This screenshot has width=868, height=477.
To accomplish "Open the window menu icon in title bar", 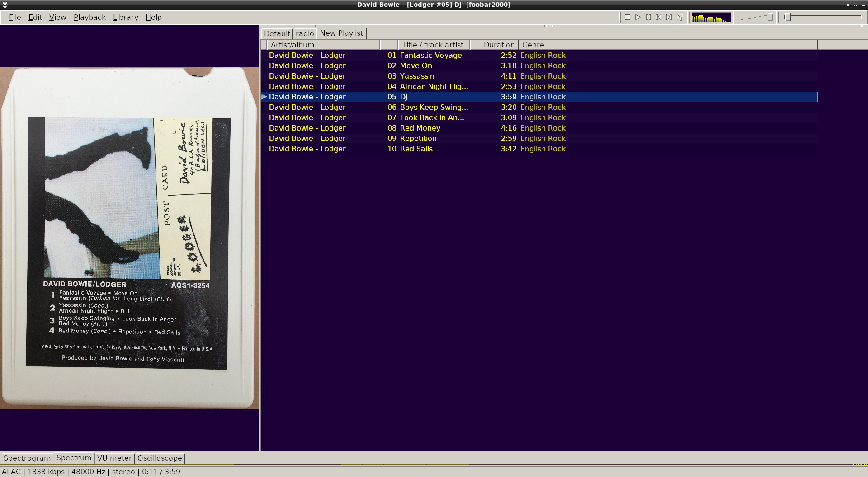I will (5, 5).
